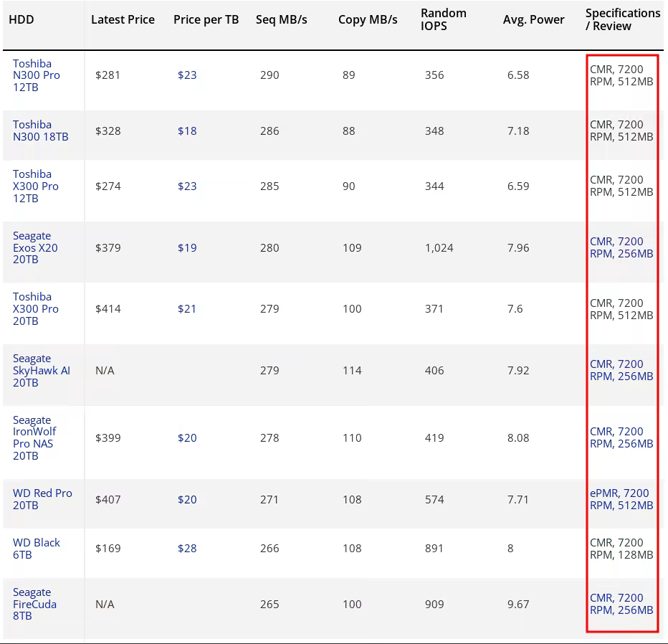
Task: Click the Seagate FireCuda 8TB link
Action: click(34, 604)
